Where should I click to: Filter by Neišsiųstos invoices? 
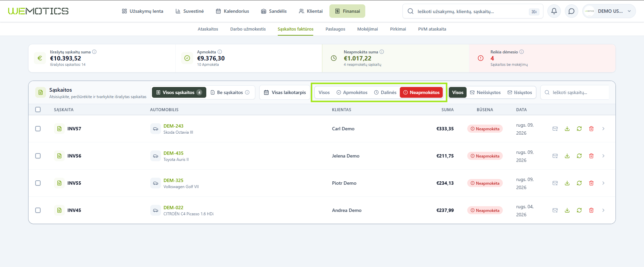click(x=485, y=92)
